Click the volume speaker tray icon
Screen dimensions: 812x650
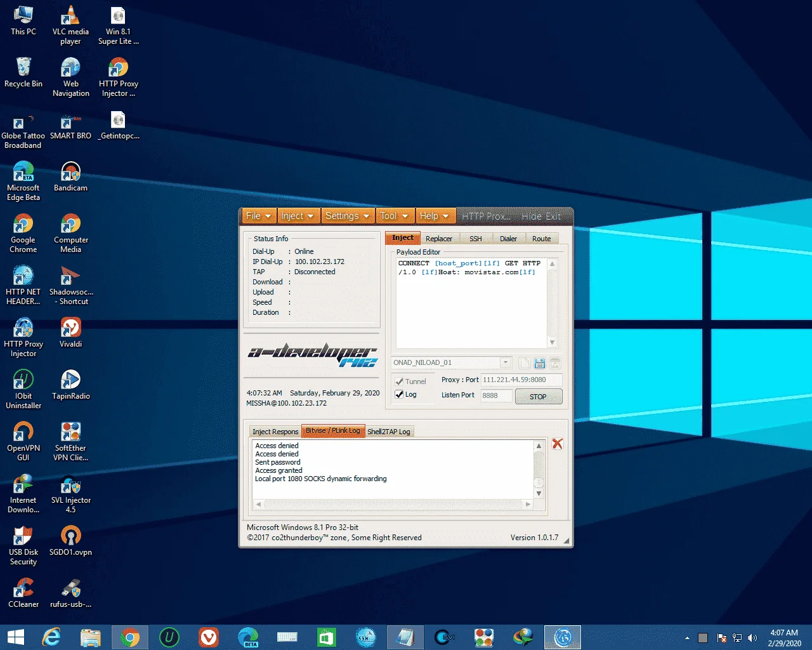pos(752,638)
